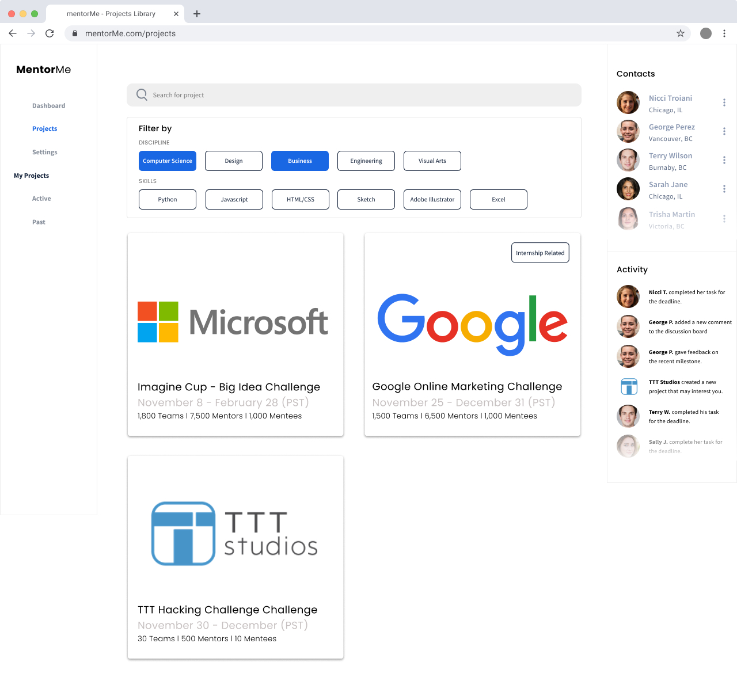737x700 pixels.
Task: Click Nicci T. avatar in Activity feed
Action: pyautogui.click(x=628, y=296)
